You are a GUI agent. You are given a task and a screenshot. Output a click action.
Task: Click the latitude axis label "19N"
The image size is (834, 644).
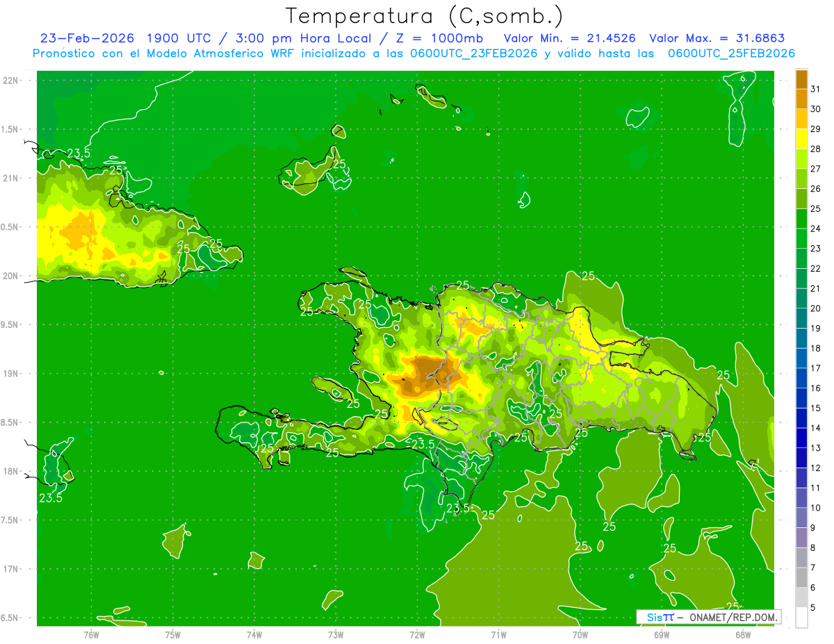tap(11, 374)
